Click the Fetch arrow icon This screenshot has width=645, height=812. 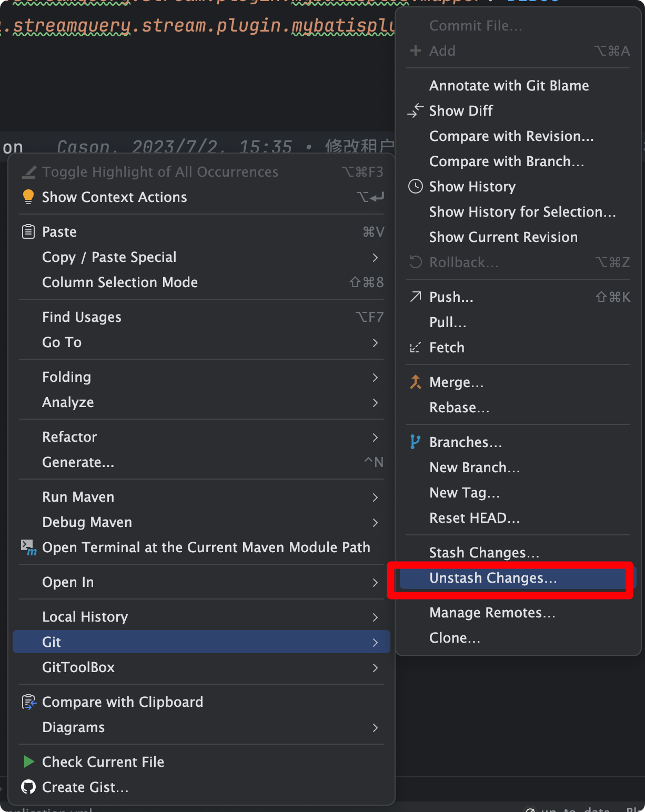point(416,348)
